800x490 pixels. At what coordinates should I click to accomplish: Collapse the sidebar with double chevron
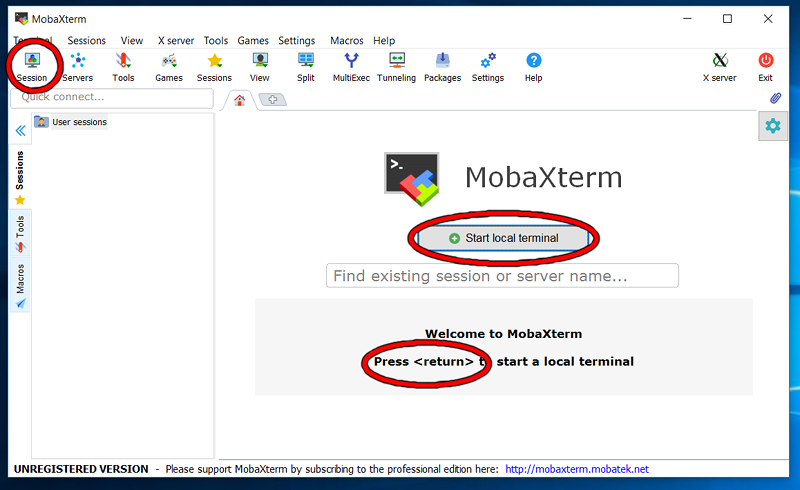(x=20, y=131)
